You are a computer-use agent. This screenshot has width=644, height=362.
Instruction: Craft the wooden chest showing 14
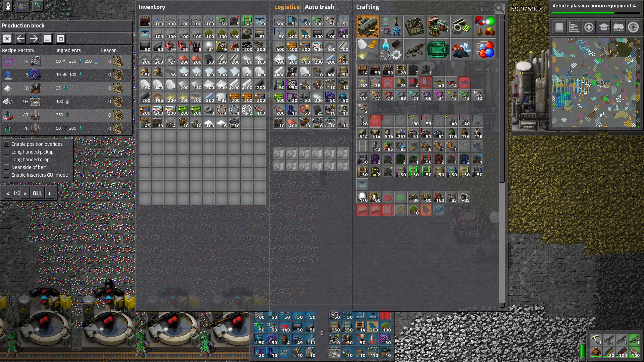pyautogui.click(x=363, y=70)
